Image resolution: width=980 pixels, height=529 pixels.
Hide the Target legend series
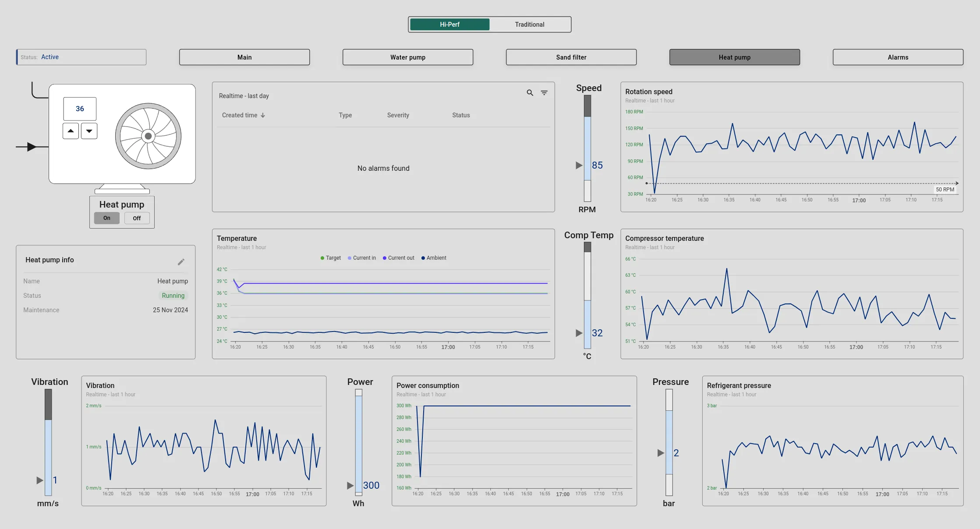coord(331,258)
